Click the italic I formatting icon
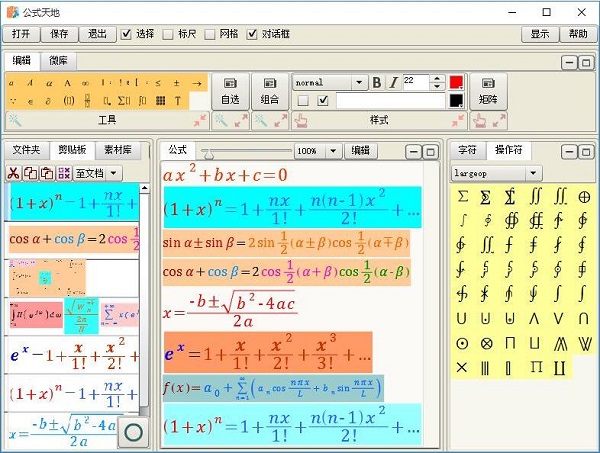 click(393, 83)
